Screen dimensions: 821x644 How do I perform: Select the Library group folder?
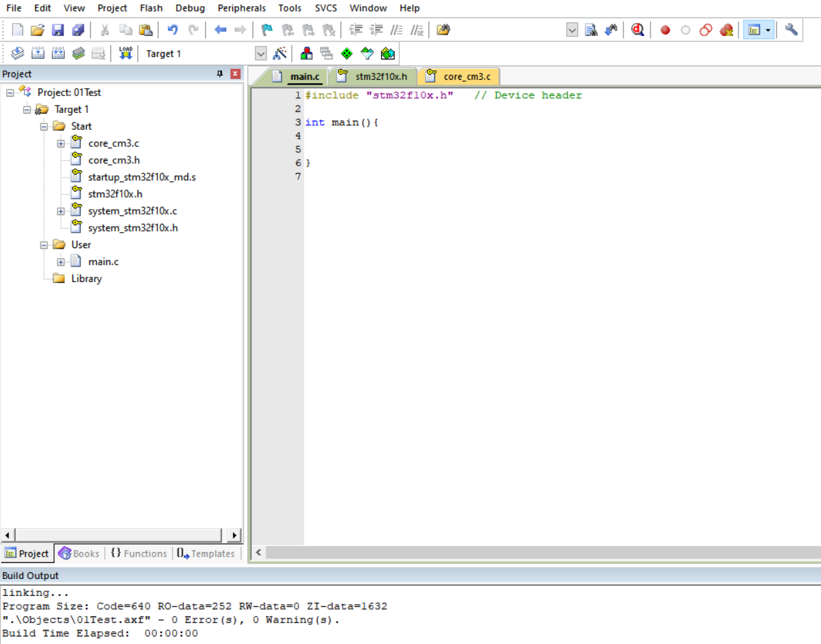coord(87,278)
